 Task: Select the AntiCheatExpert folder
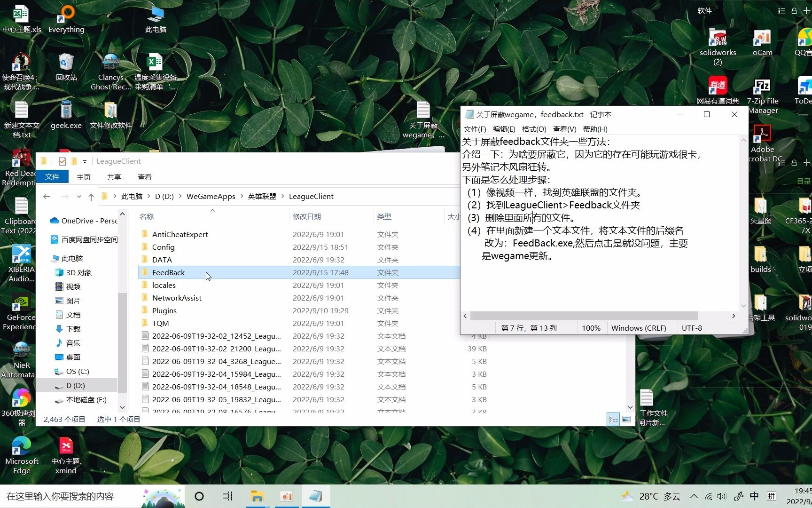(x=180, y=234)
